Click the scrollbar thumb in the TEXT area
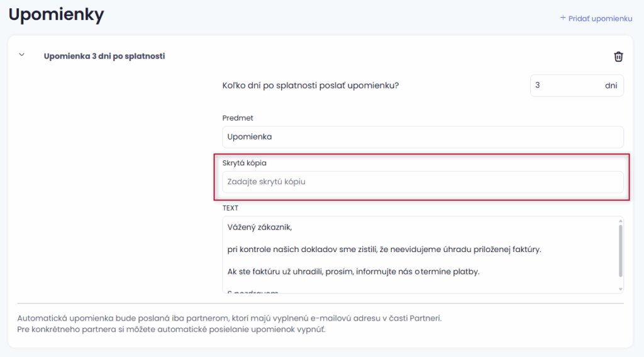 (620, 251)
